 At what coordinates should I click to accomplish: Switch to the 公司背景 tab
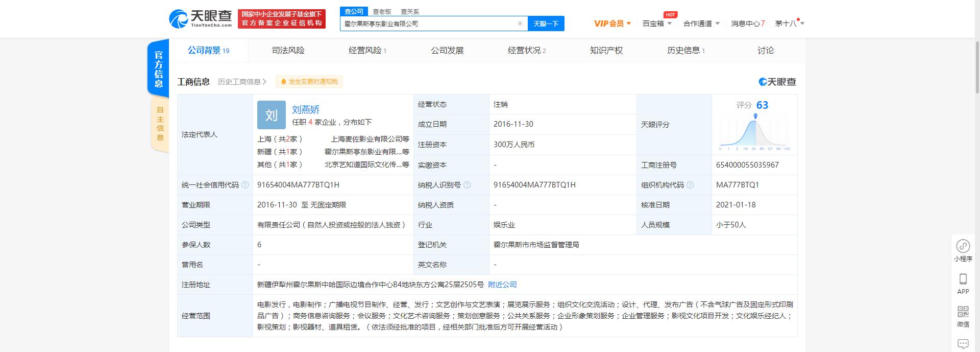tap(208, 50)
